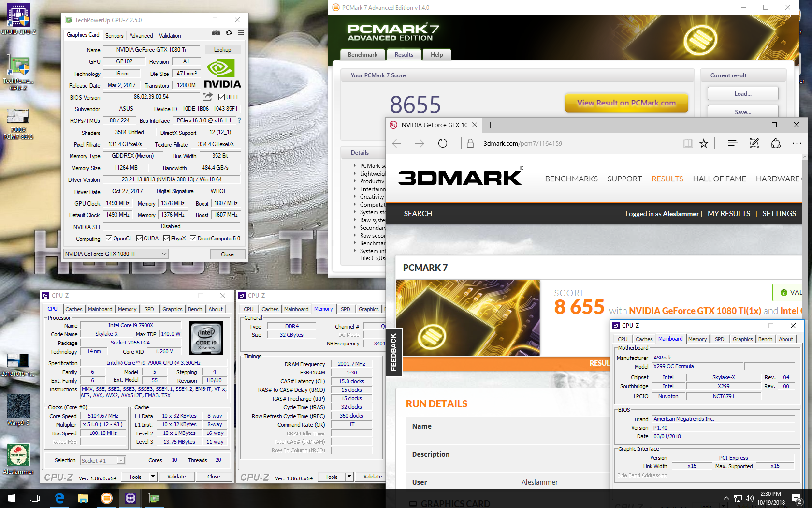
Task: Toggle the OpenCL checkbox
Action: pyautogui.click(x=109, y=239)
